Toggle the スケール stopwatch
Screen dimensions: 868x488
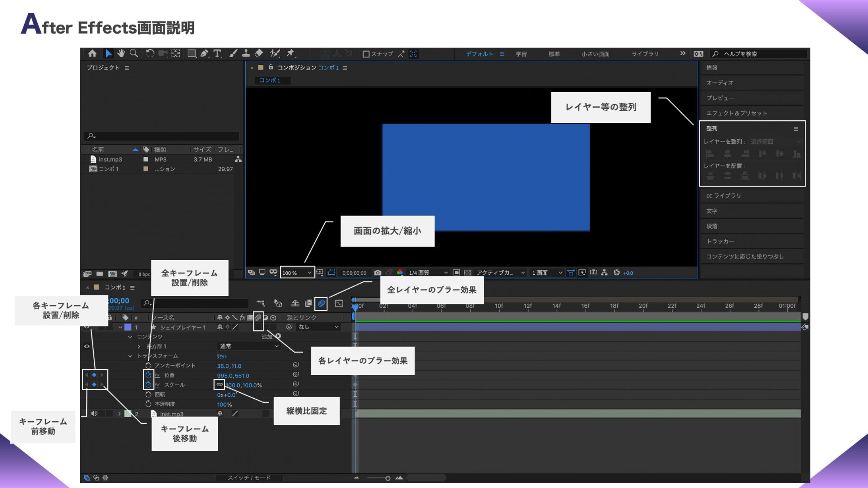click(x=148, y=384)
